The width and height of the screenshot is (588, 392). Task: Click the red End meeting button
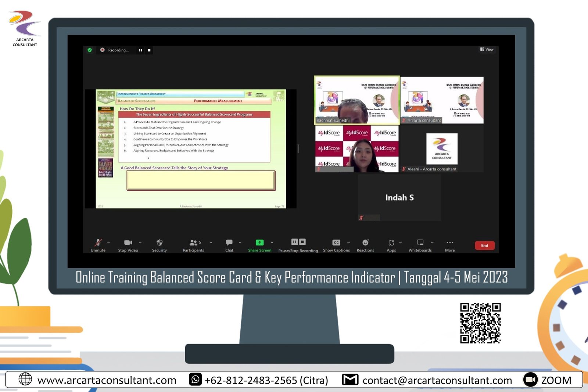click(484, 245)
